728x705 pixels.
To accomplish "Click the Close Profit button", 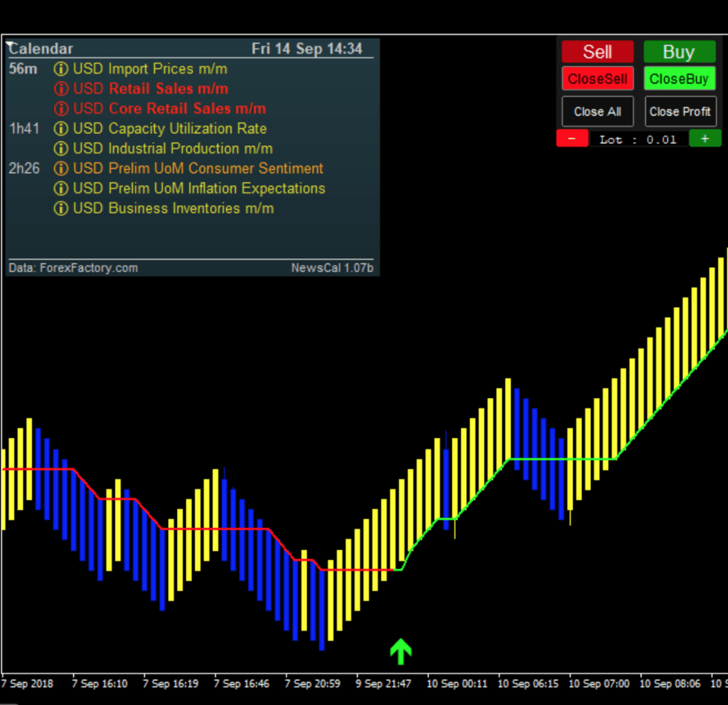I will (x=680, y=111).
